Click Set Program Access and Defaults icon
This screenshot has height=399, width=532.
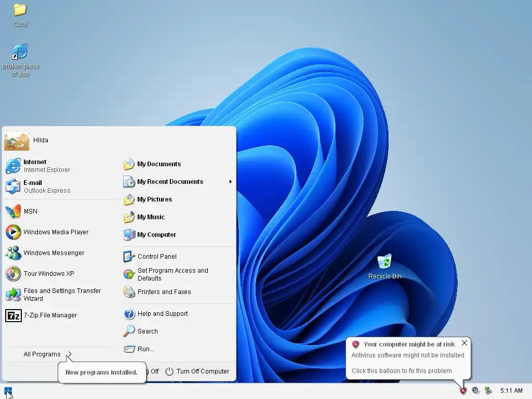(129, 274)
